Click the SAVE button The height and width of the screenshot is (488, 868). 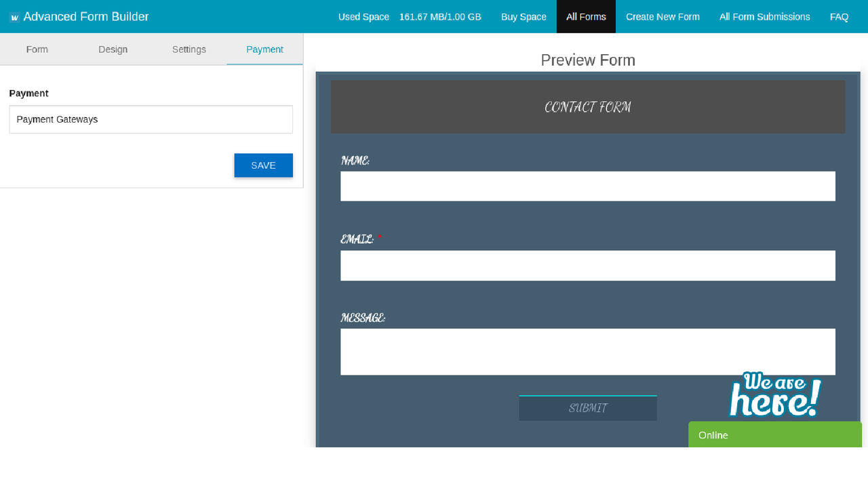[263, 165]
